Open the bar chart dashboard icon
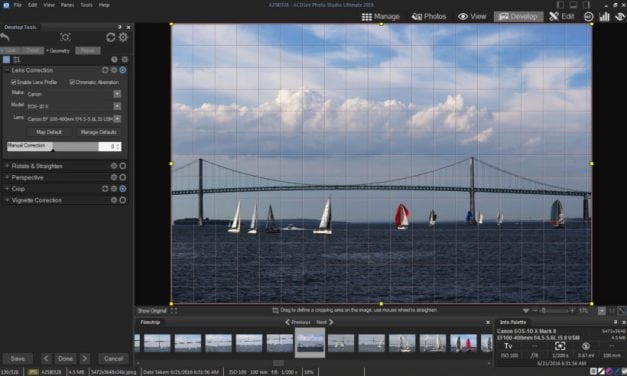The height and width of the screenshot is (376, 627). click(x=604, y=16)
